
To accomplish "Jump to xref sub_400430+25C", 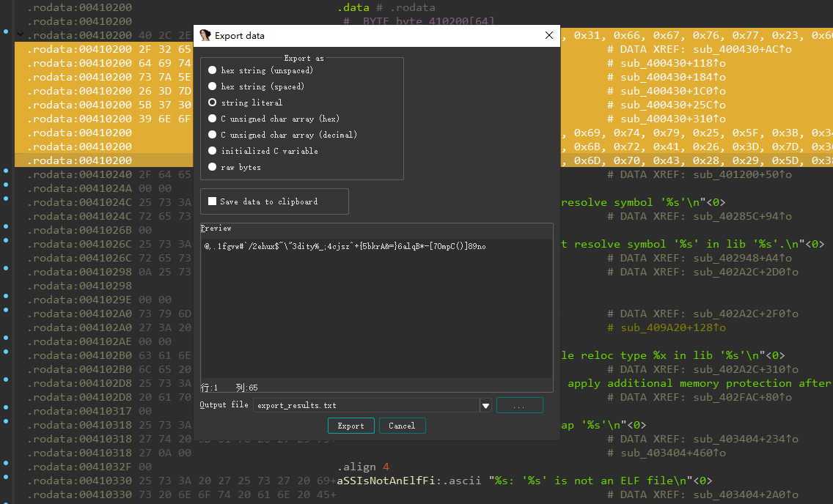I will click(x=673, y=105).
